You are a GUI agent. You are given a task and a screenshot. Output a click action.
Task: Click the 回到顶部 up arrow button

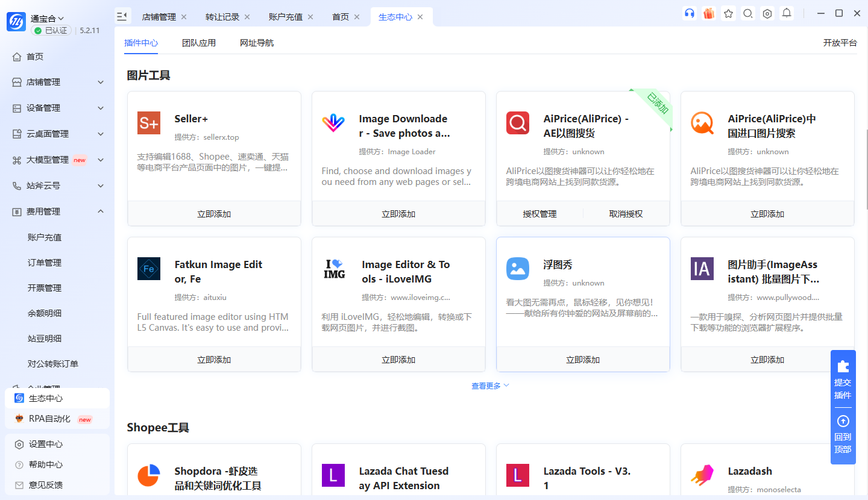point(843,434)
